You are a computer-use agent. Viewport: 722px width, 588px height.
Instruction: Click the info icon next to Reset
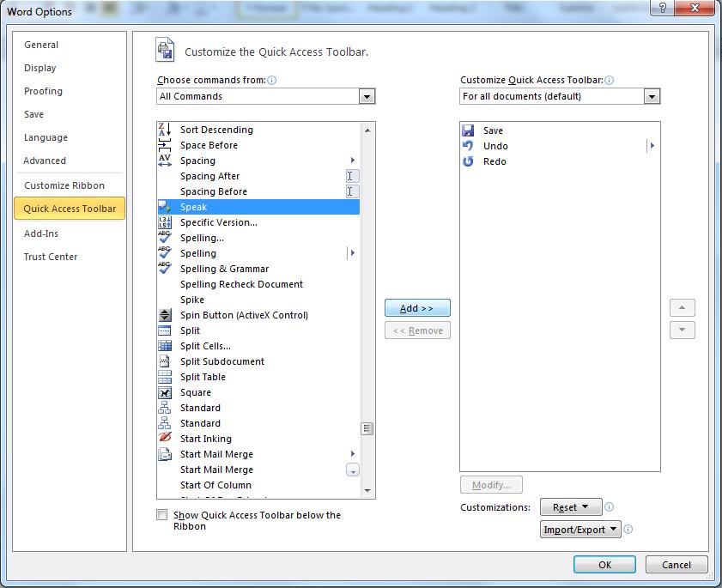[609, 507]
